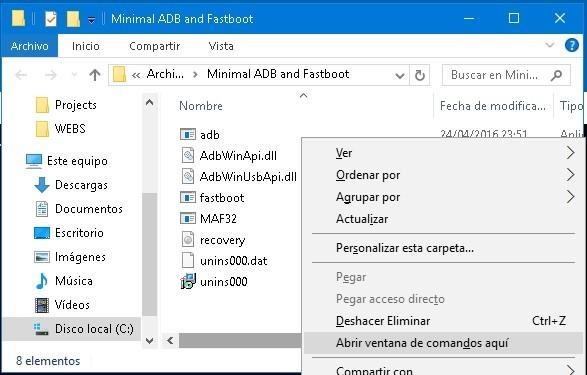Open the Agrupar por submenu
This screenshot has width=587, height=375.
pyautogui.click(x=444, y=197)
